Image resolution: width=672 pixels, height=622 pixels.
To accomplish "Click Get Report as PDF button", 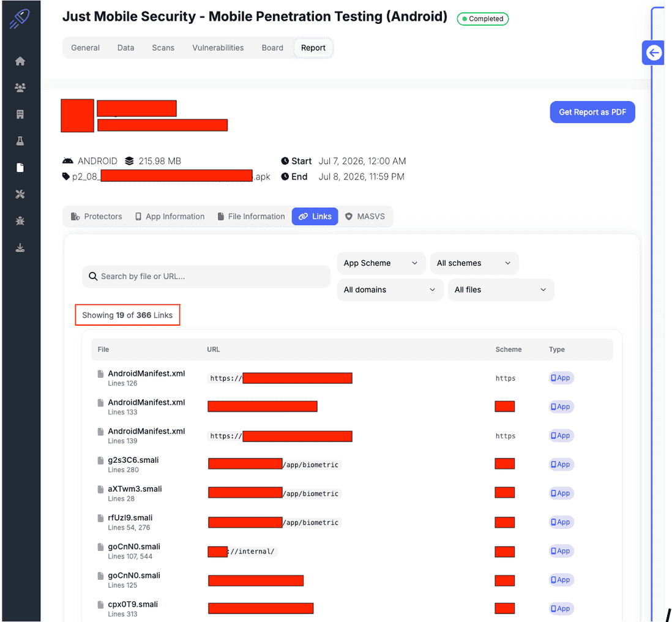I will coord(592,112).
